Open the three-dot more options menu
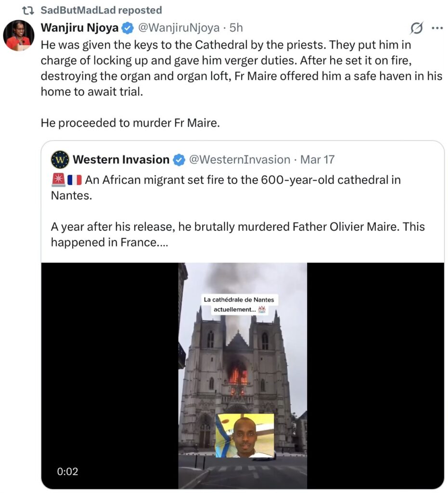This screenshot has height=493, width=448. tap(437, 28)
